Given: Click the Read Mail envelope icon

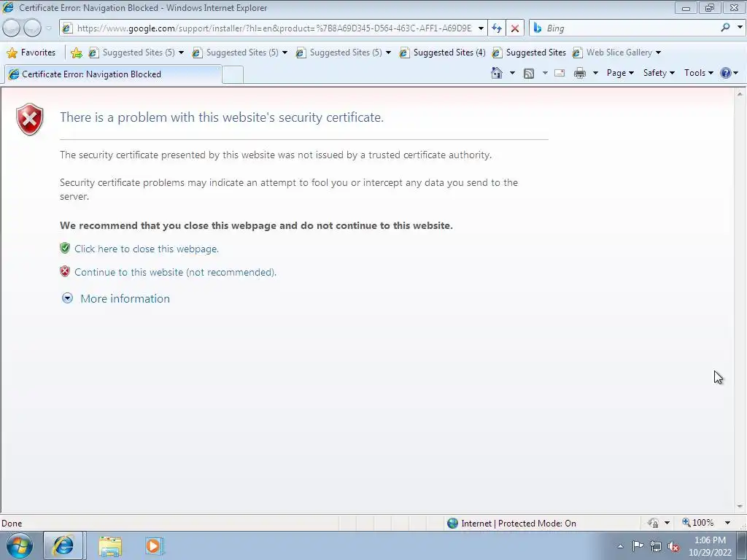Looking at the screenshot, I should click(560, 73).
